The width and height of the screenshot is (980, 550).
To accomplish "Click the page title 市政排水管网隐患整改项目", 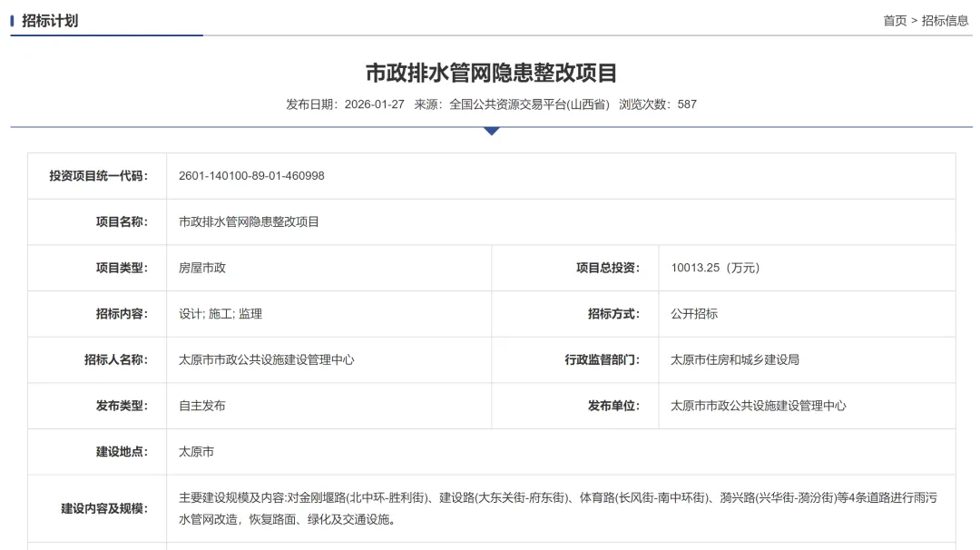I will pyautogui.click(x=491, y=73).
